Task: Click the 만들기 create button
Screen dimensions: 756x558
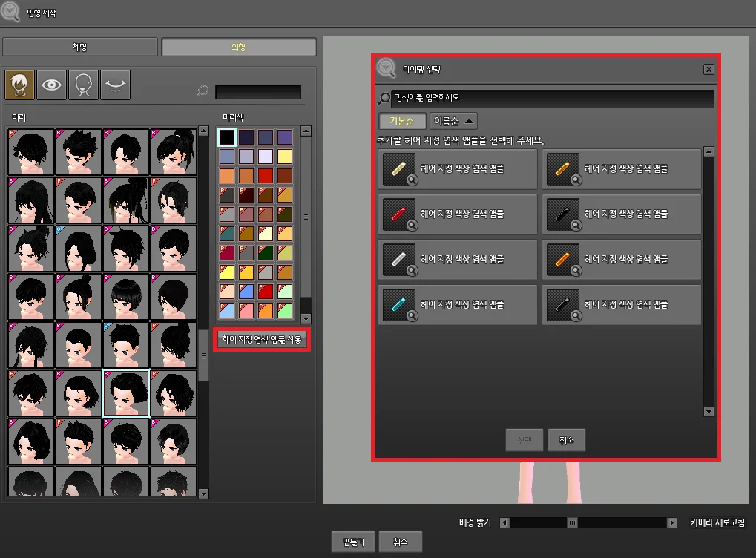Action: pyautogui.click(x=352, y=541)
